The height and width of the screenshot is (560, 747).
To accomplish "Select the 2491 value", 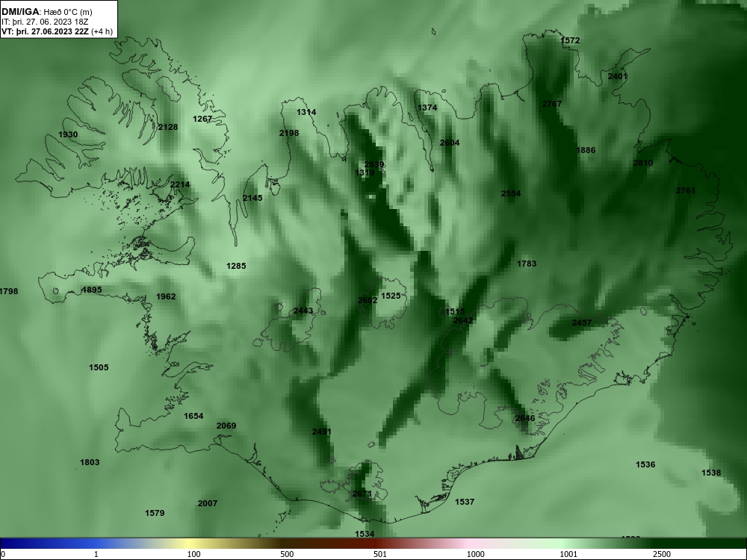I will point(322,432).
